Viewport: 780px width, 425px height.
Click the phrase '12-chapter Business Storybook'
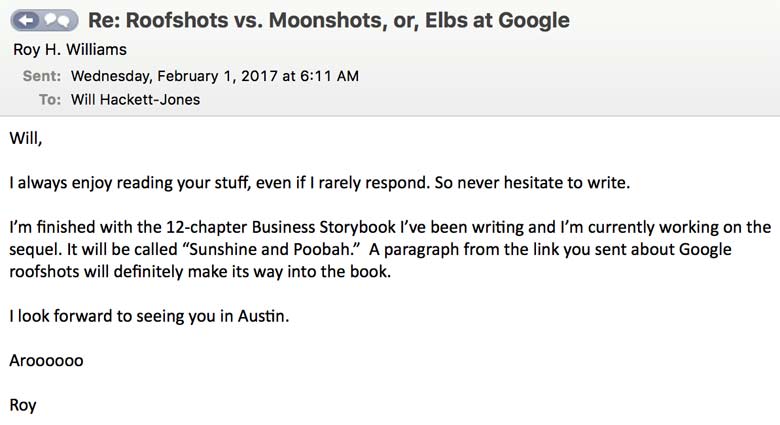click(x=281, y=227)
